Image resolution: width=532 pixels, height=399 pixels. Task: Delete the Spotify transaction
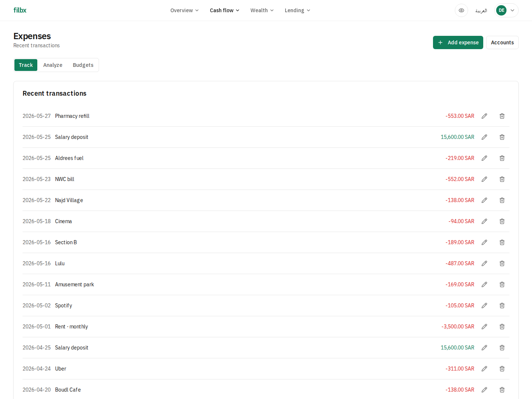pos(502,306)
